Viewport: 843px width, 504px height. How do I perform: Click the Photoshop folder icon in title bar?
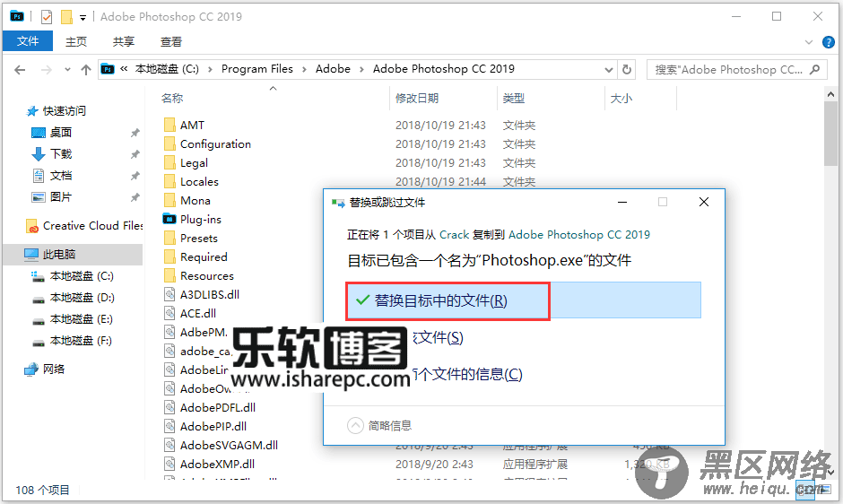(x=17, y=17)
